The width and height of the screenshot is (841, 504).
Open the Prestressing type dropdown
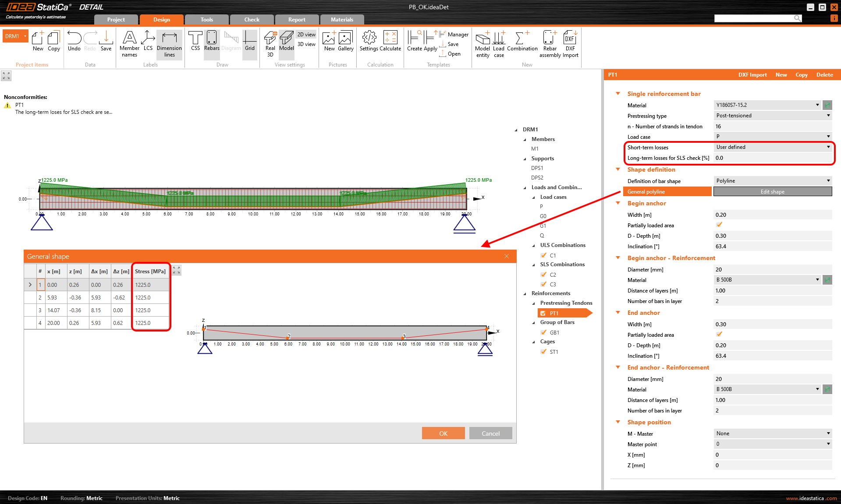(x=773, y=116)
